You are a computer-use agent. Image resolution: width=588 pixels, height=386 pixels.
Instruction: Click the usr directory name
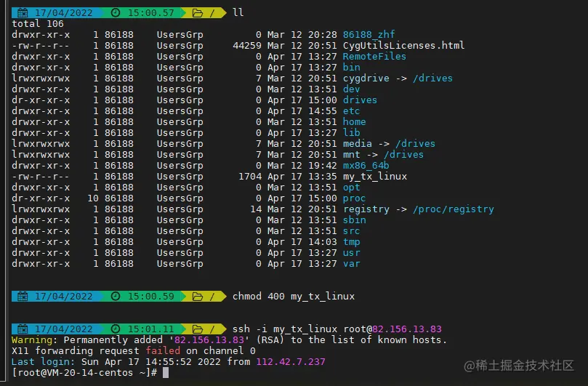click(x=351, y=252)
